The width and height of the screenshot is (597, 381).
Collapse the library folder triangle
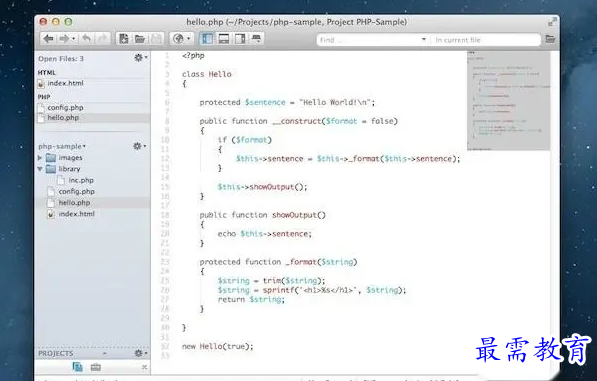click(40, 169)
